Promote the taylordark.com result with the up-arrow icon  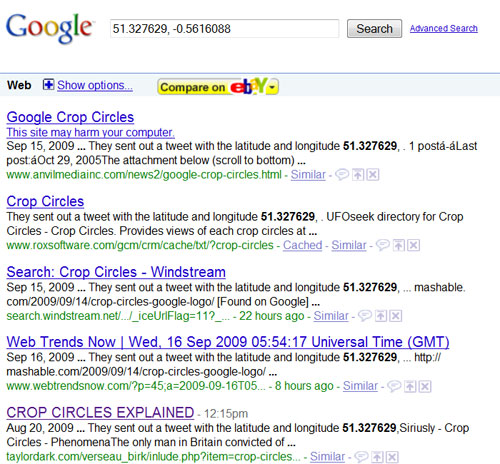pos(377,457)
